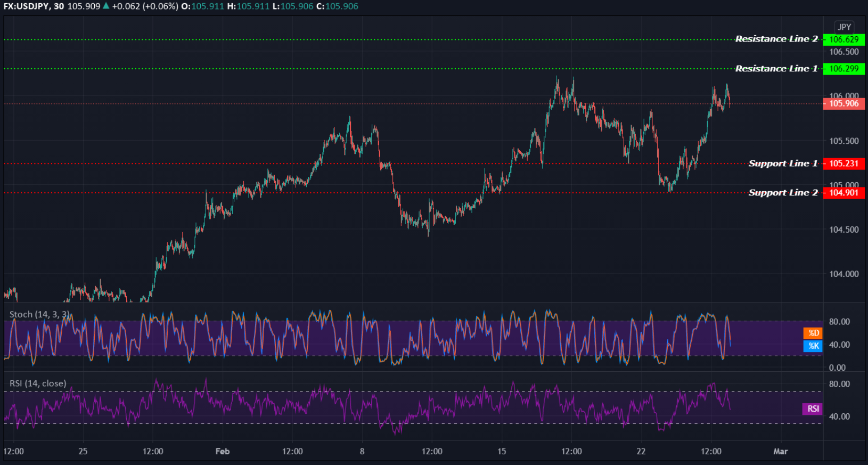Click 0.00 on the Stoch scale
Screen dimensions: 868x465
tap(837, 368)
